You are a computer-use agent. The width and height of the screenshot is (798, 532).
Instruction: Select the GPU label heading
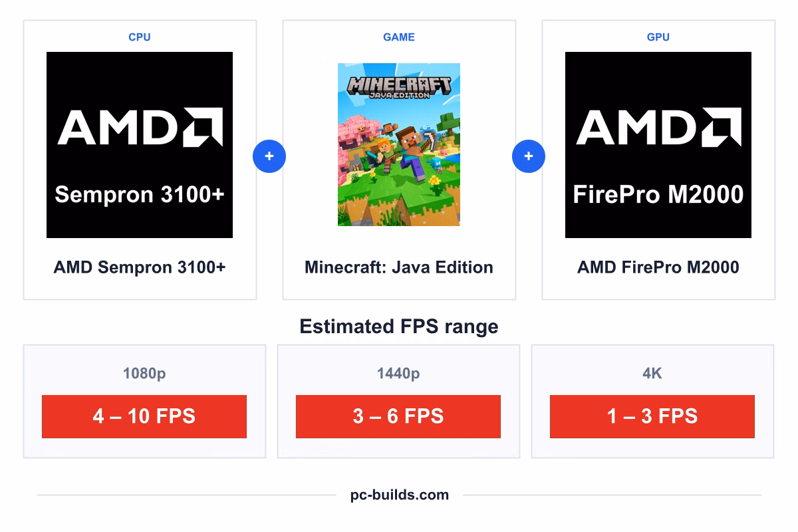658,37
